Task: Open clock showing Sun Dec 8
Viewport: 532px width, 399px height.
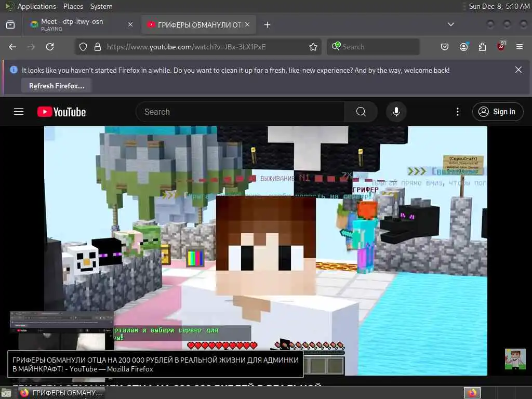Action: point(499,6)
